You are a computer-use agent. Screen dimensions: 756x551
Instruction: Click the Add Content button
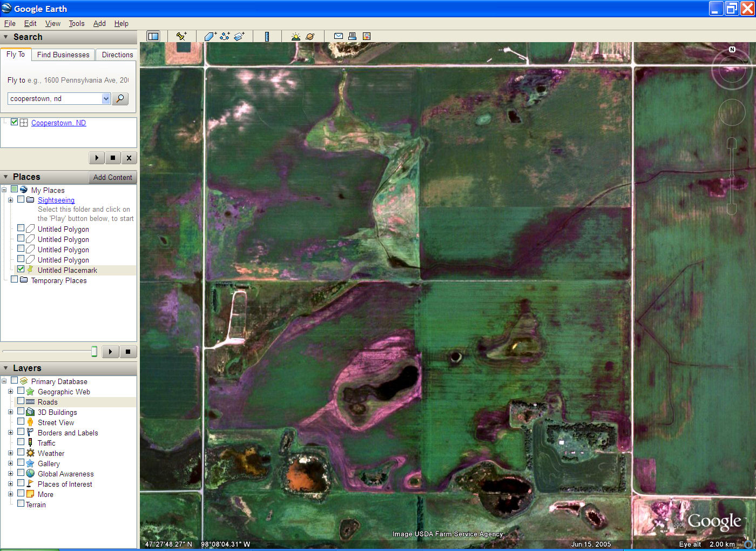pos(112,177)
